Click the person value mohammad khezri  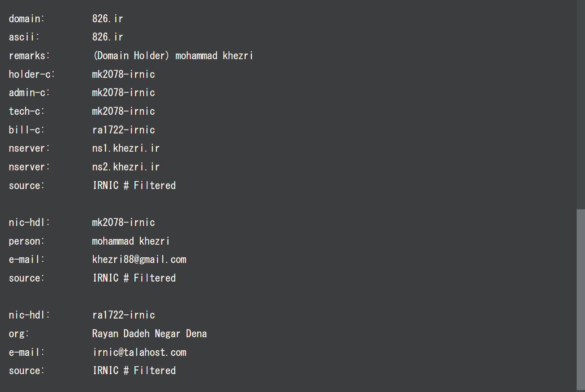click(x=130, y=241)
